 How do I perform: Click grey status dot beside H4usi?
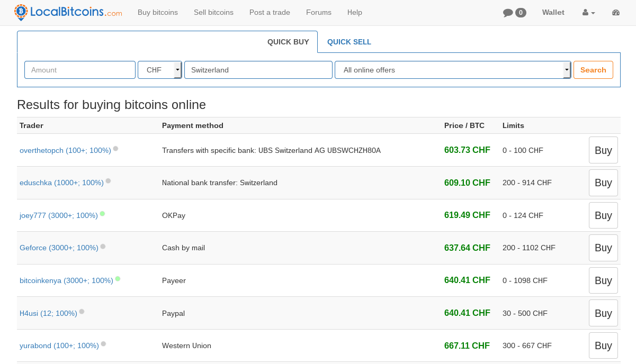click(82, 312)
